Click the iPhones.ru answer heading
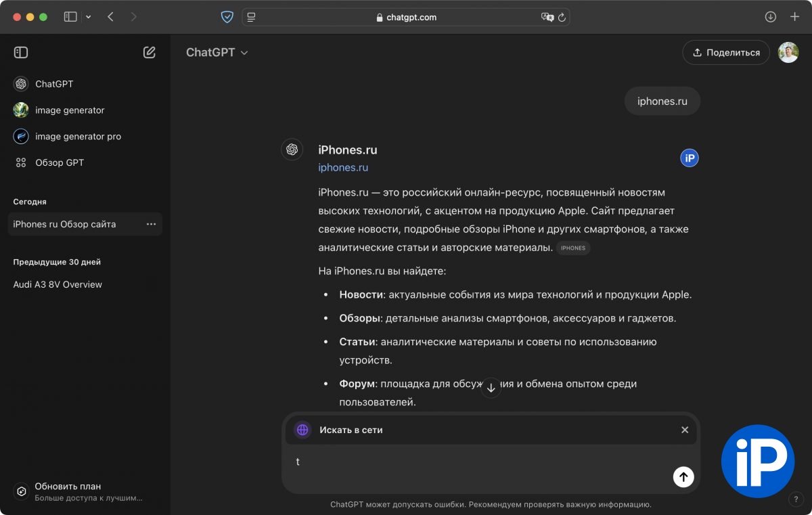This screenshot has height=515, width=812. (348, 150)
